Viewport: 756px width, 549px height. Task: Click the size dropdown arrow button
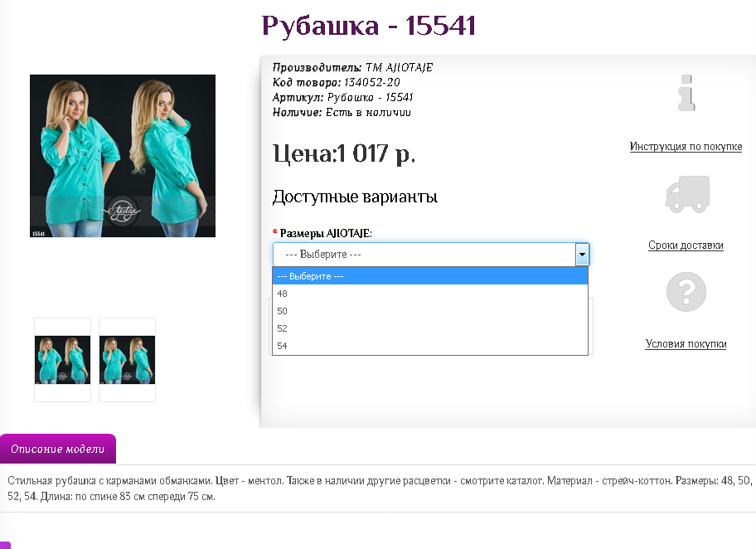coord(582,255)
